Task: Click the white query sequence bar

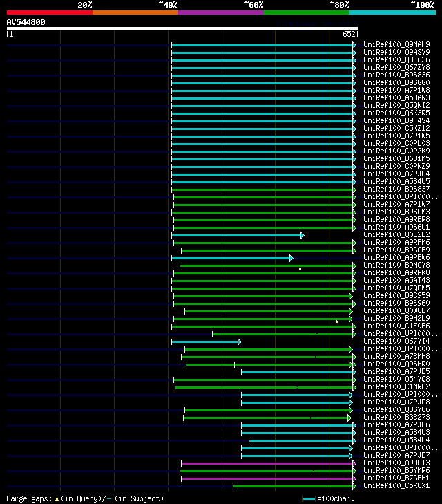Action: point(182,28)
